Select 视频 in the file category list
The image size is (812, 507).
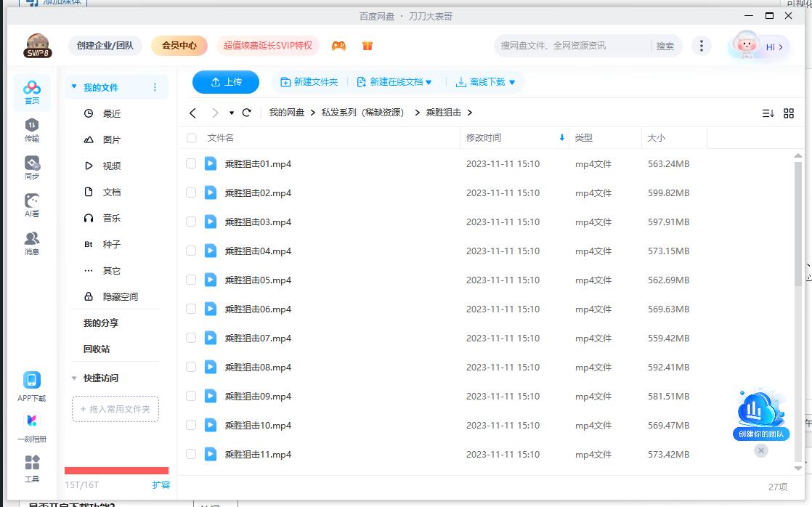click(x=111, y=166)
